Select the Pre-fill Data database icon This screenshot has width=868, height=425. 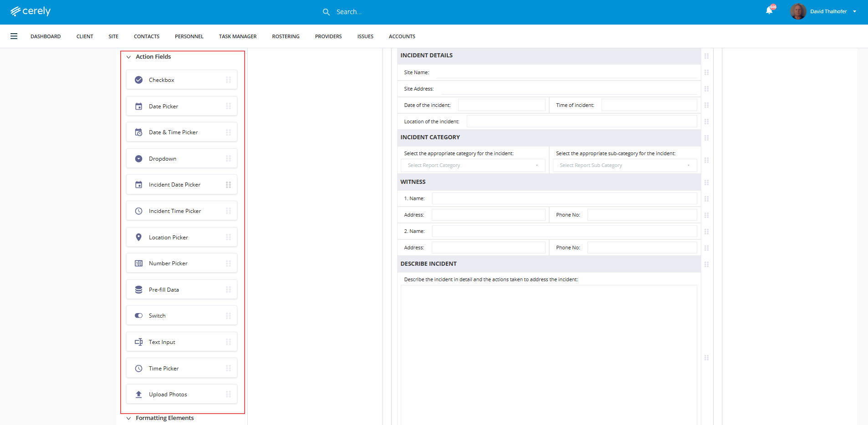[139, 290]
